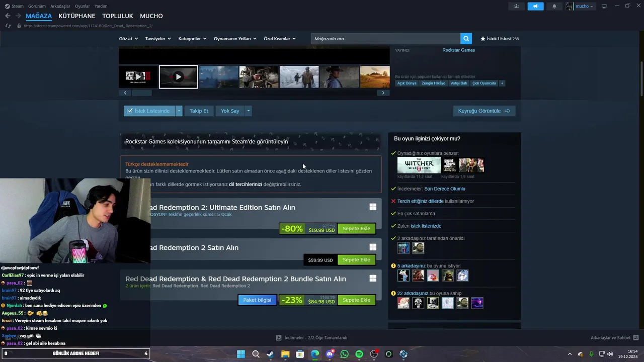Open İstek Listesi link
Viewport: 644px width, 362px height.
click(499, 39)
